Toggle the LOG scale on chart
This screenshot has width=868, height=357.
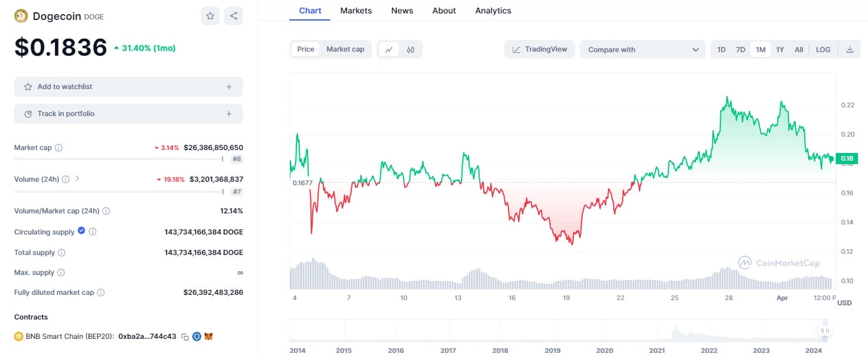pyautogui.click(x=823, y=50)
